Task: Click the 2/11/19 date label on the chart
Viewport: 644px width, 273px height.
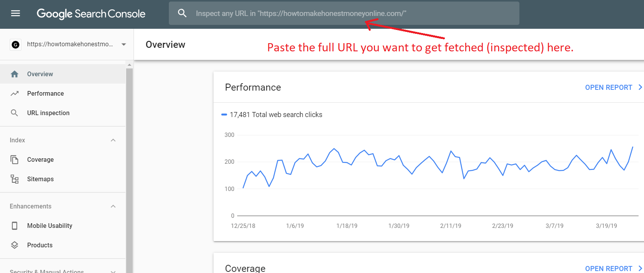Action: click(451, 226)
